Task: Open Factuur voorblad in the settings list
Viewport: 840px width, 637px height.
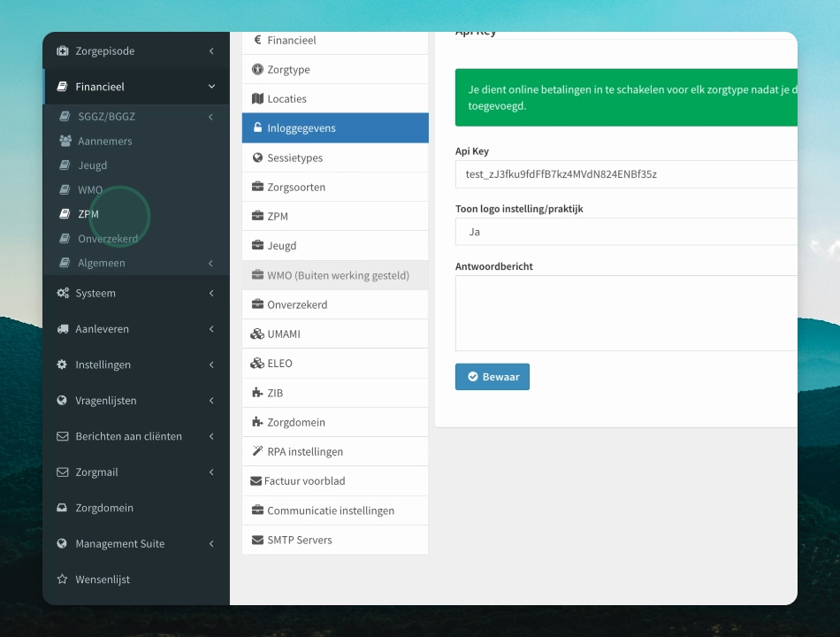Action: click(335, 481)
